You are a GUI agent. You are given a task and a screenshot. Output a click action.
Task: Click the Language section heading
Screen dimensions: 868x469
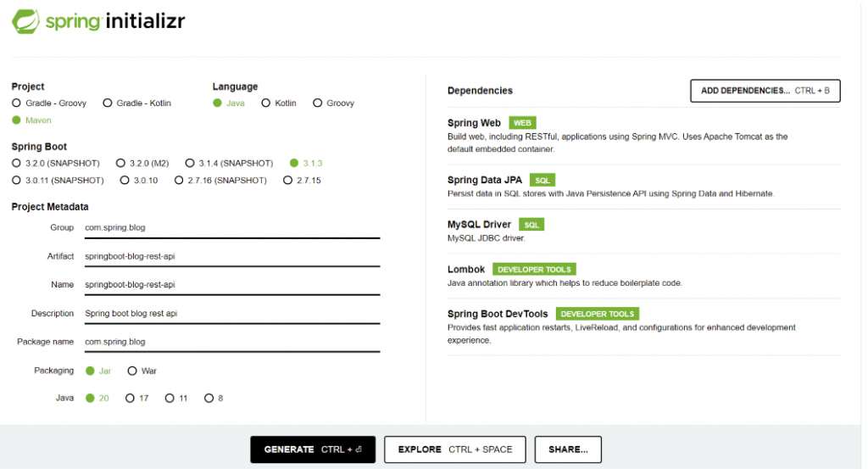click(235, 87)
